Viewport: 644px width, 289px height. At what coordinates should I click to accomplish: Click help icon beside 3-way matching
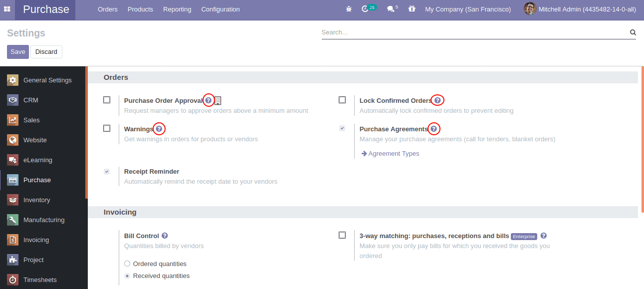tap(544, 236)
